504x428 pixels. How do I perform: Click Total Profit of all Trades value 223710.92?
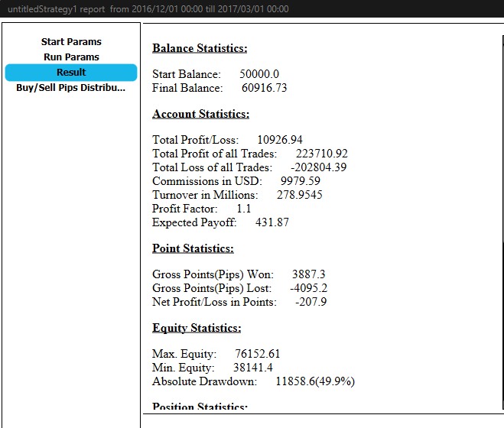(x=322, y=154)
